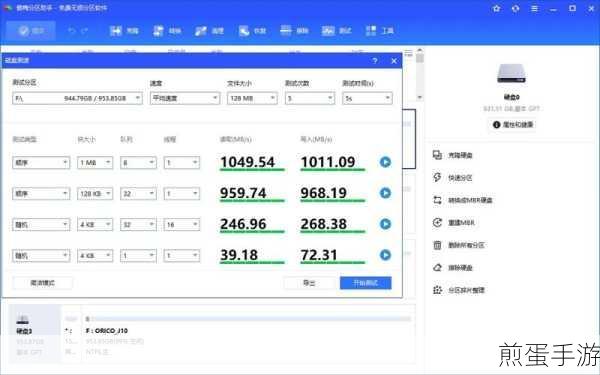Select Delete All Partitions option

click(459, 245)
